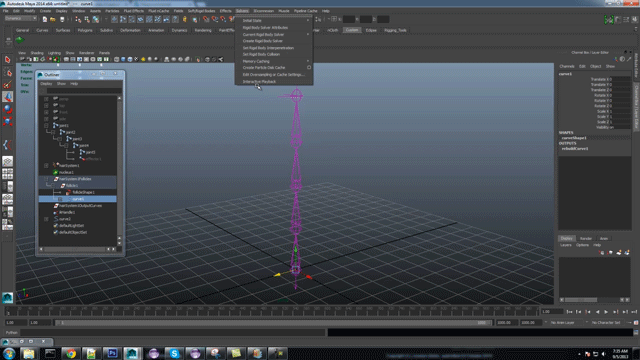640x360 pixels.
Task: Click the Windows Start button
Action: 9,353
